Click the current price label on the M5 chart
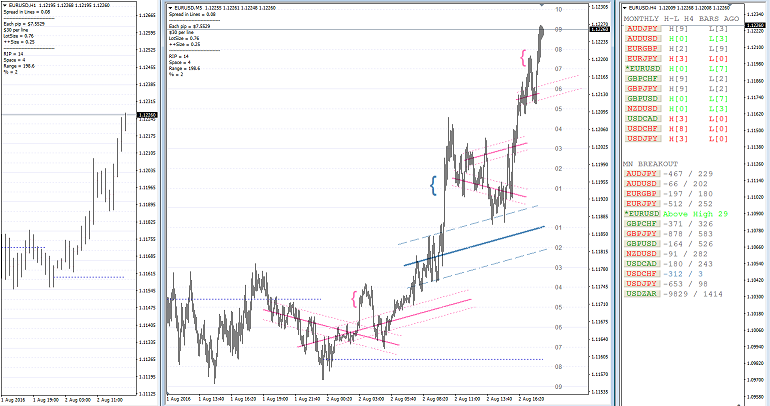Viewport: 770px width, 406px height. [600, 29]
